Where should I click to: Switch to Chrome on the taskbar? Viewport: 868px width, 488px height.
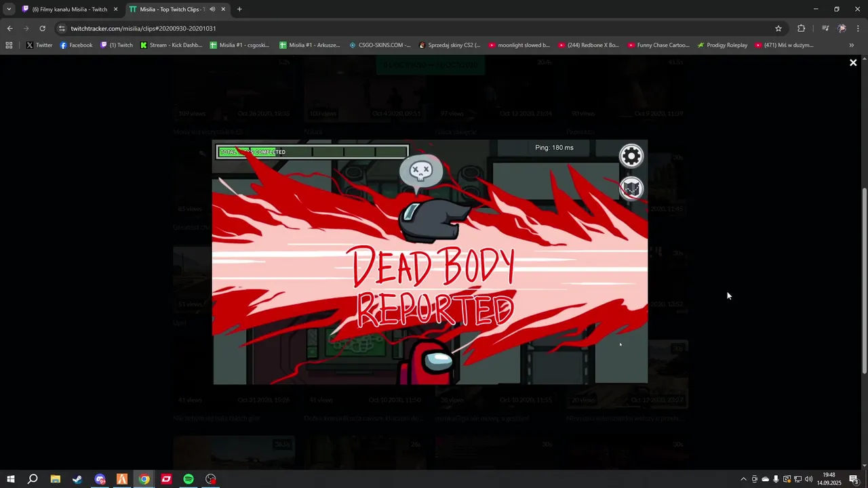[x=144, y=479]
